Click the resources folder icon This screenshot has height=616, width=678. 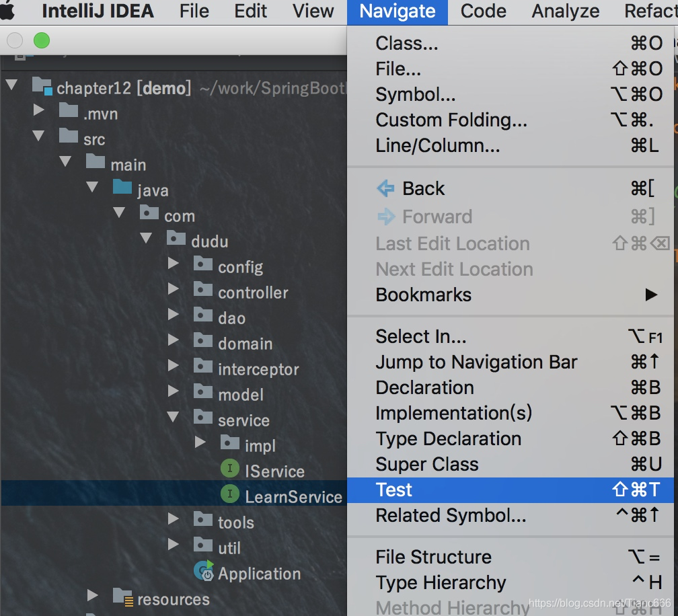[122, 597]
